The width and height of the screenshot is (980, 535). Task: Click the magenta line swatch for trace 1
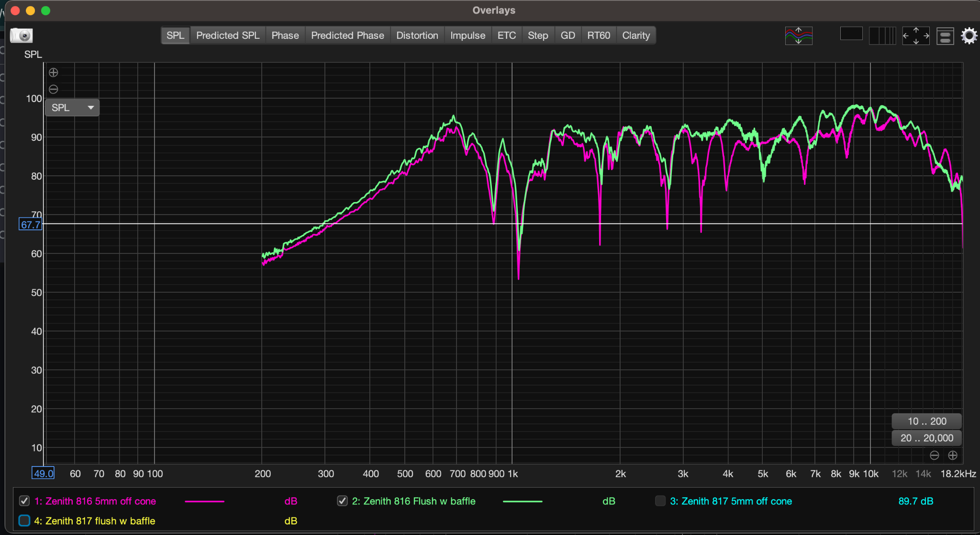point(204,501)
